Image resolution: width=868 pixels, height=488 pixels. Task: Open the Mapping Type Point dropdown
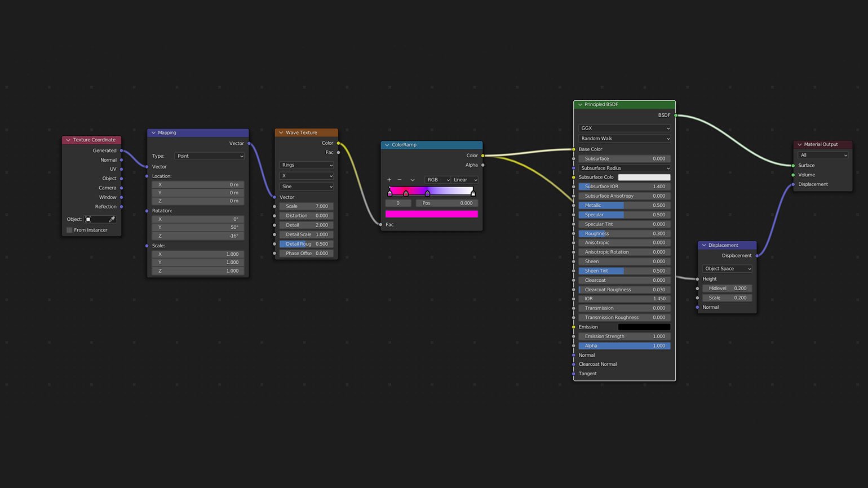click(x=210, y=156)
